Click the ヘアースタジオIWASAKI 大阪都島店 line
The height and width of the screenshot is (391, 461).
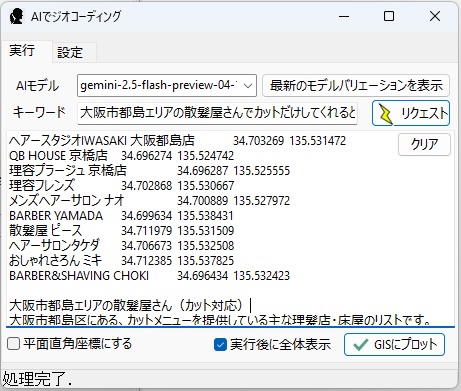(177, 141)
